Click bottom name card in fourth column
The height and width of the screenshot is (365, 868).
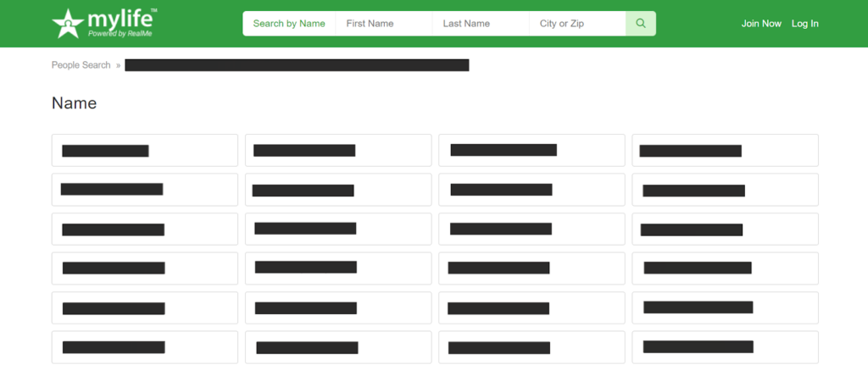tap(725, 347)
